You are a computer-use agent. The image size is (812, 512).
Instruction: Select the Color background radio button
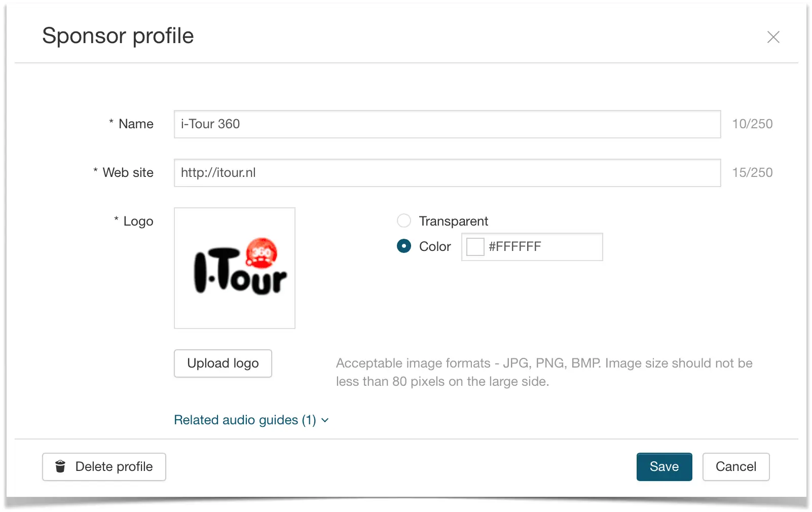(404, 246)
